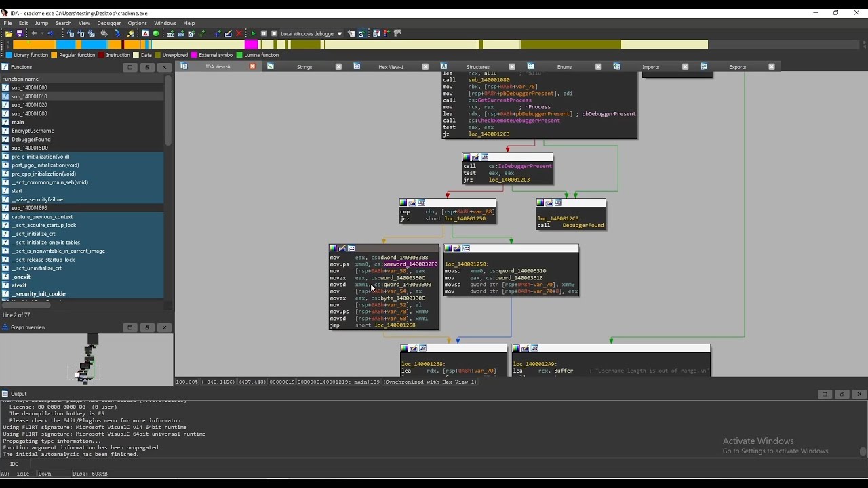Switch to the Enums tab
This screenshot has height=488, width=868.
[564, 67]
